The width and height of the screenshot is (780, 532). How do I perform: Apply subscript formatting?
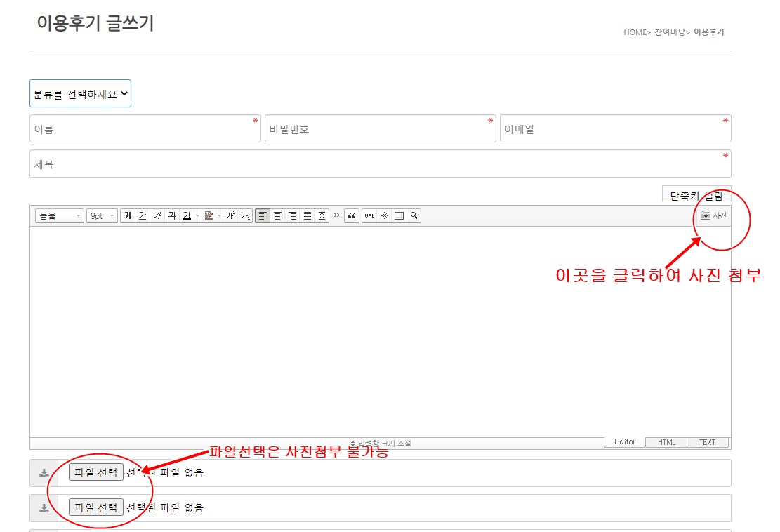click(x=245, y=215)
